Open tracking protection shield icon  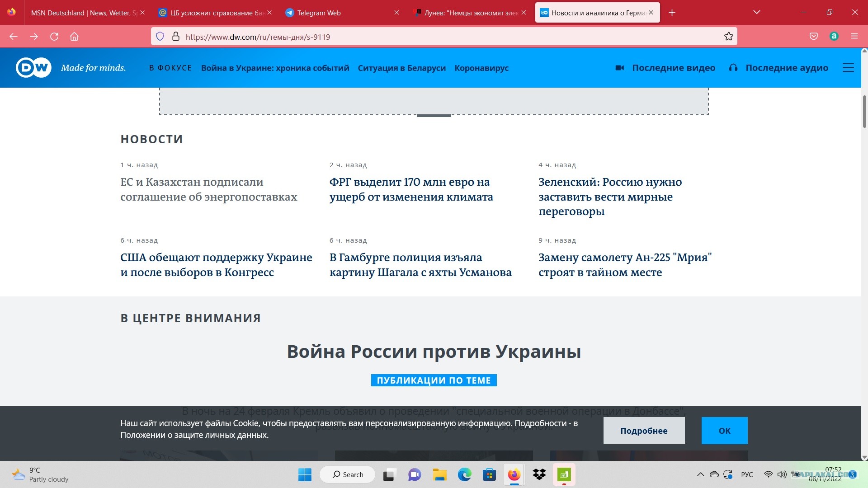pos(160,37)
